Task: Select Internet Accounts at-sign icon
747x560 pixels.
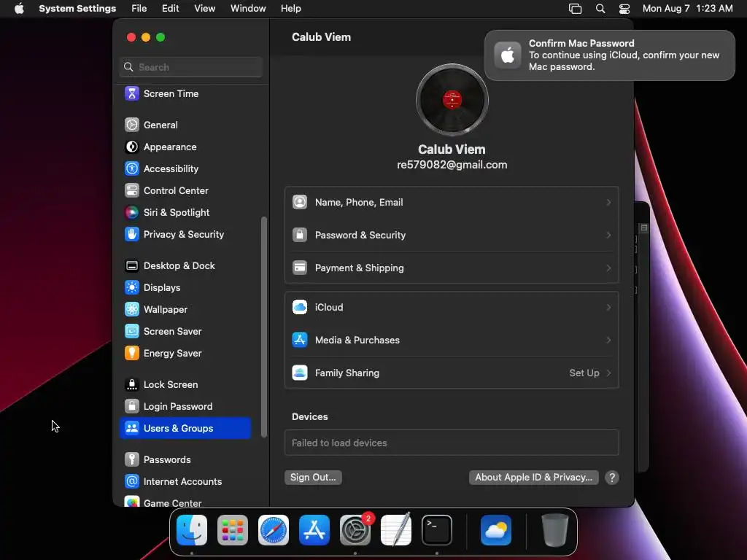Action: (131, 481)
